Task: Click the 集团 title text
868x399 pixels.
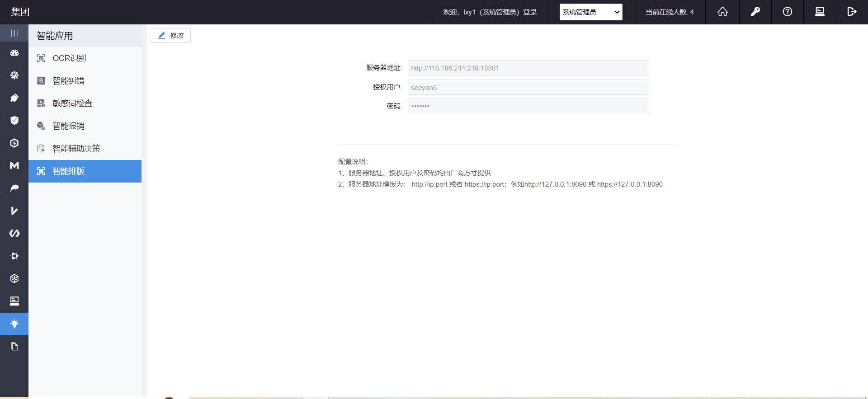Action: point(20,12)
